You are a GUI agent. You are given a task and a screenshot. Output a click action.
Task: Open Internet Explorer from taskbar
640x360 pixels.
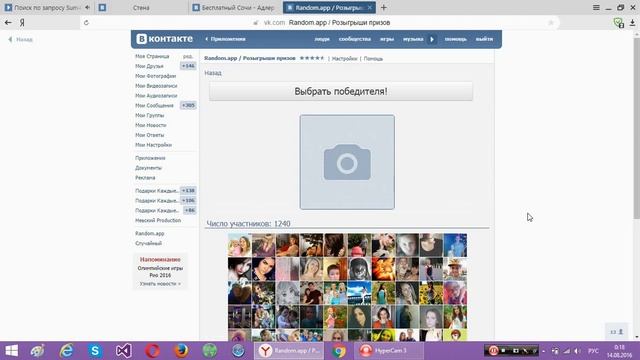coord(66,351)
